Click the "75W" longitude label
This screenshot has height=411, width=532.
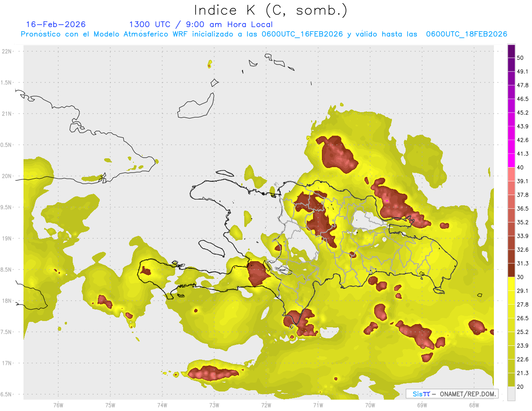[110, 405]
